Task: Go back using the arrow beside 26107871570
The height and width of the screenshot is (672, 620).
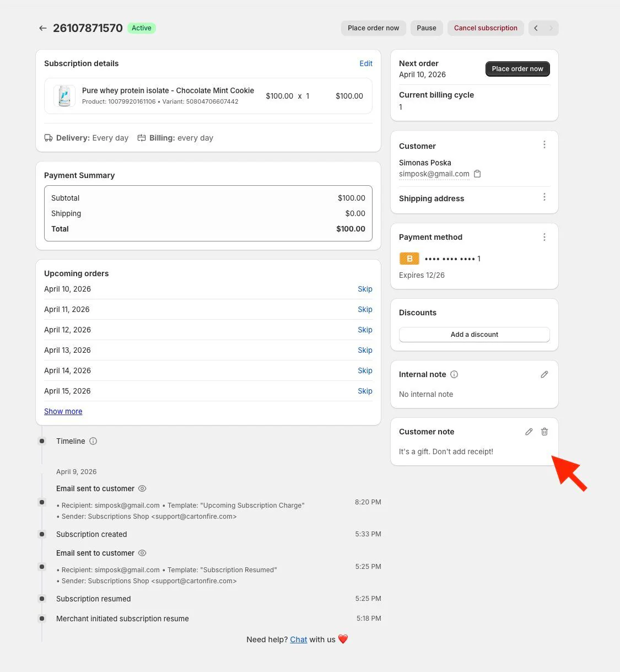Action: pos(43,28)
